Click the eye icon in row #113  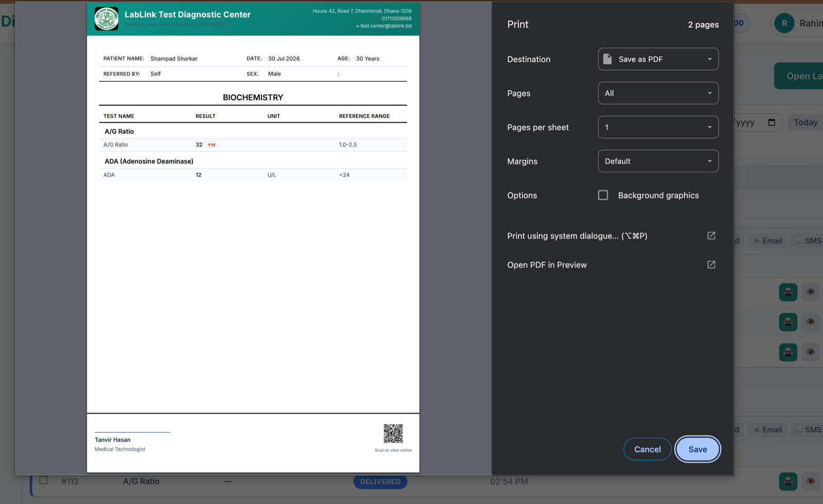click(811, 481)
